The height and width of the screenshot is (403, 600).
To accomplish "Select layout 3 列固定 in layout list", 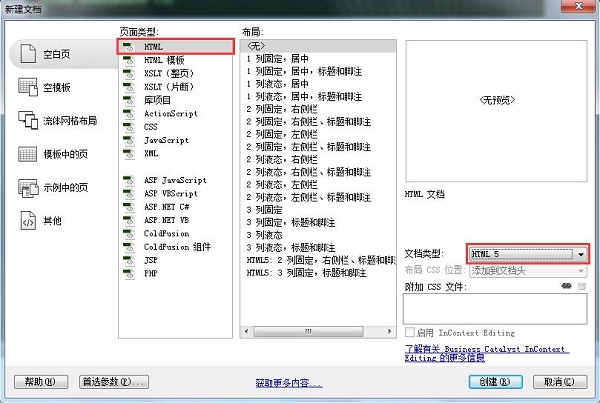I will (272, 210).
